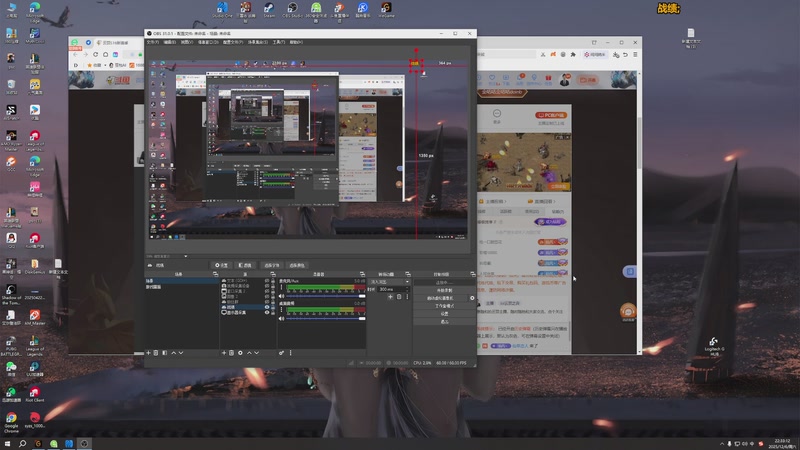Move selected source up in Sources panel
The height and width of the screenshot is (450, 800).
click(x=249, y=353)
